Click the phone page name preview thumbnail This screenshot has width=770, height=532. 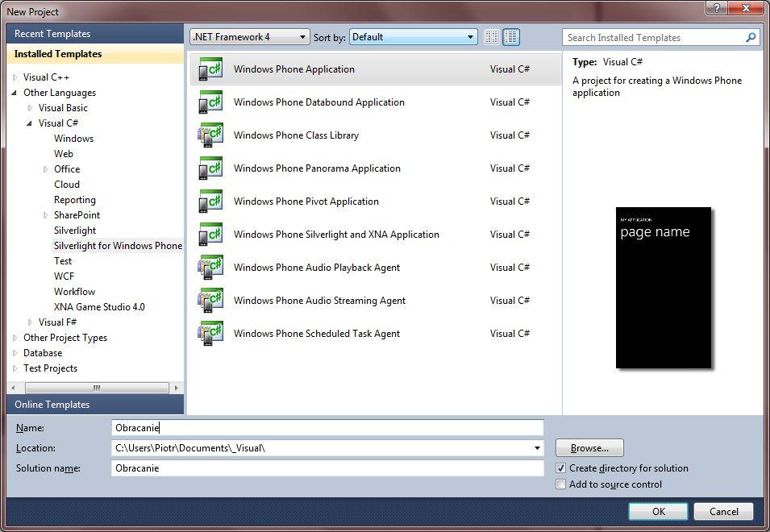tap(664, 288)
